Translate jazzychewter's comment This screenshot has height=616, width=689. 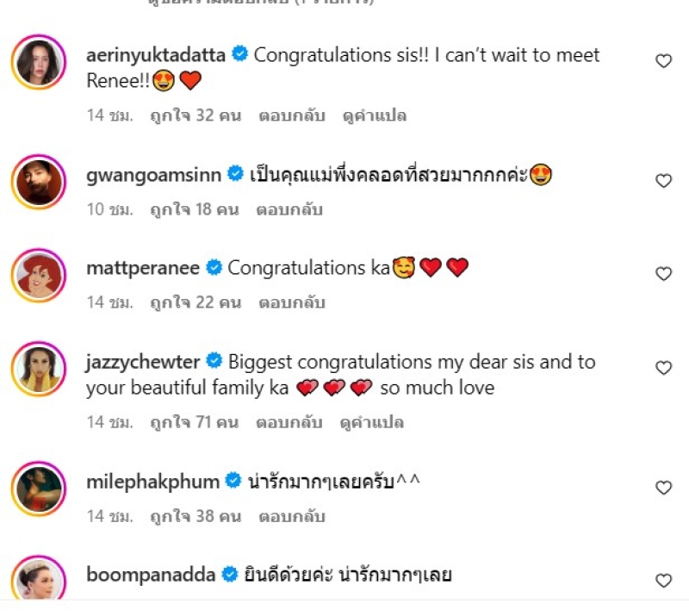point(372,423)
